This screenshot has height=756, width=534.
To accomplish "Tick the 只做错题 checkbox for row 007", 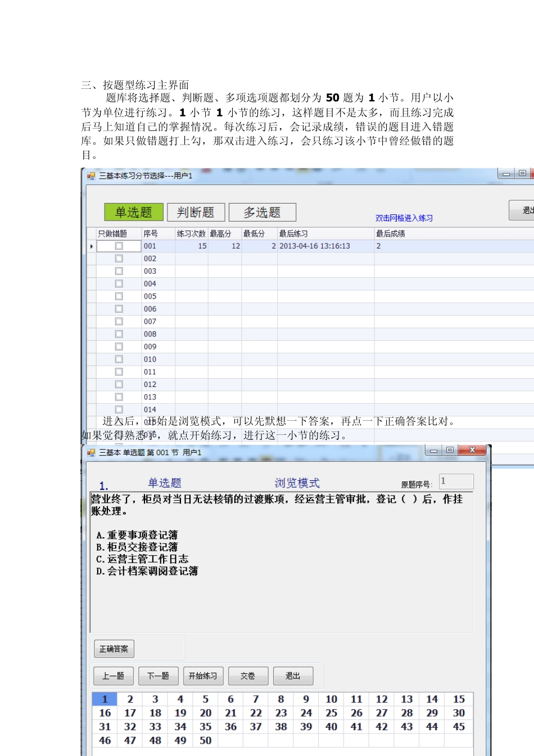I will pos(119,321).
